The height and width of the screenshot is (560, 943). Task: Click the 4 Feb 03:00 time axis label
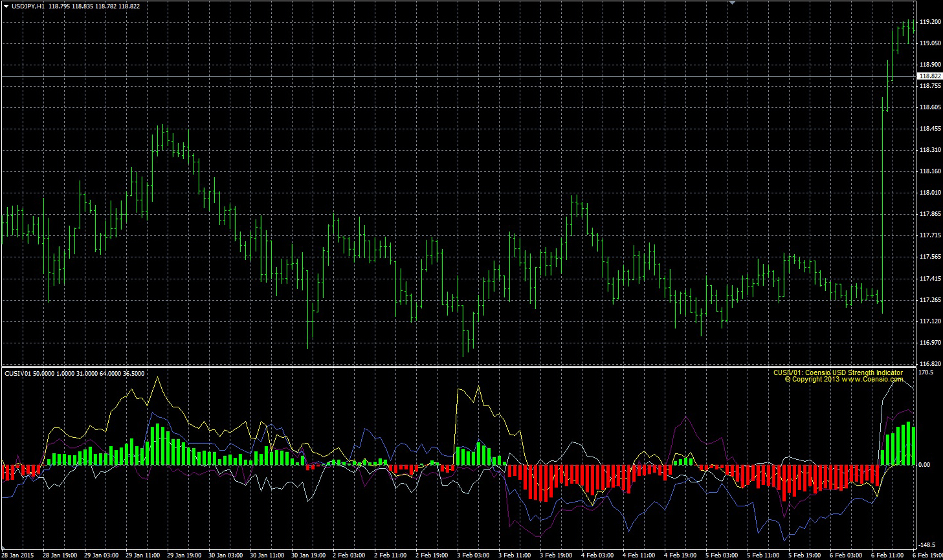597,555
